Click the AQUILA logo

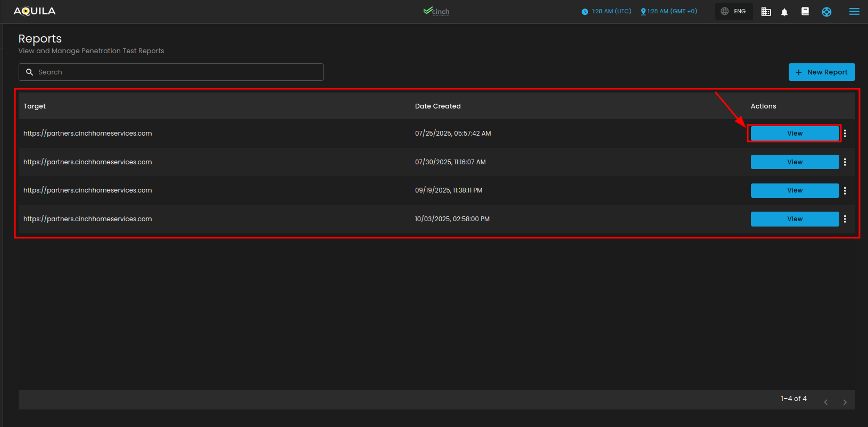[35, 11]
